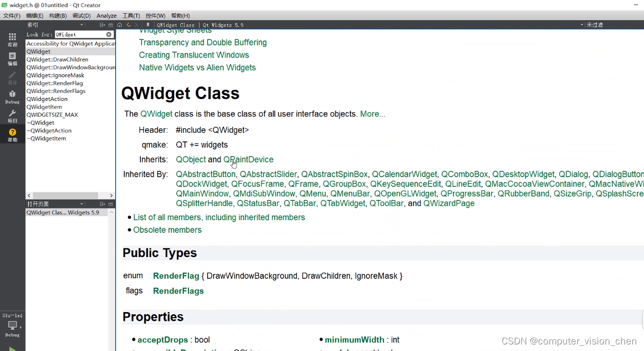Select QWidgetAction in the index
Screen dimensions: 644x351
[71, 99]
